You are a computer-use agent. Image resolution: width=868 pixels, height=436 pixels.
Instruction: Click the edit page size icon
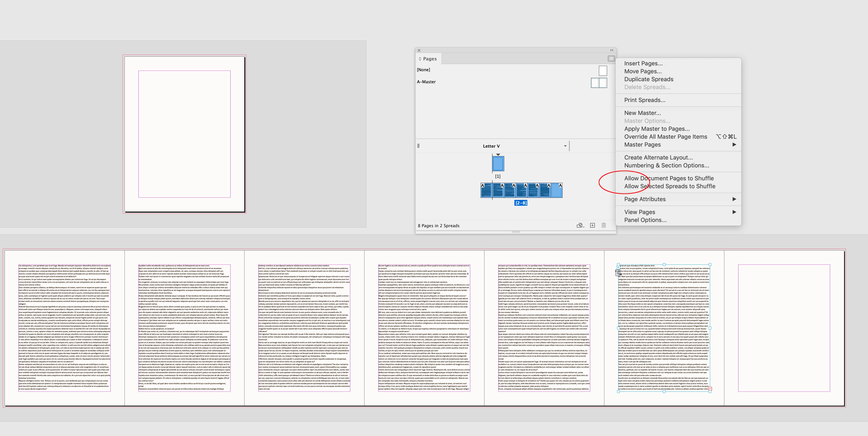coord(580,225)
